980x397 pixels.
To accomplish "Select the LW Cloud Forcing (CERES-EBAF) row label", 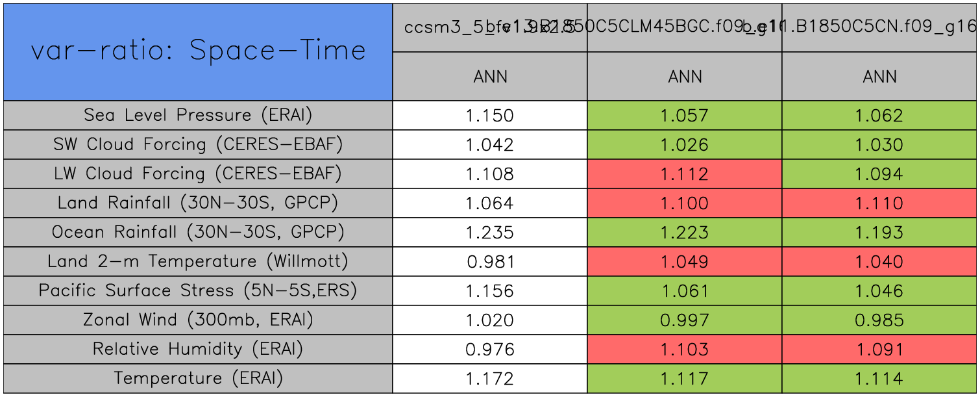I will [198, 174].
